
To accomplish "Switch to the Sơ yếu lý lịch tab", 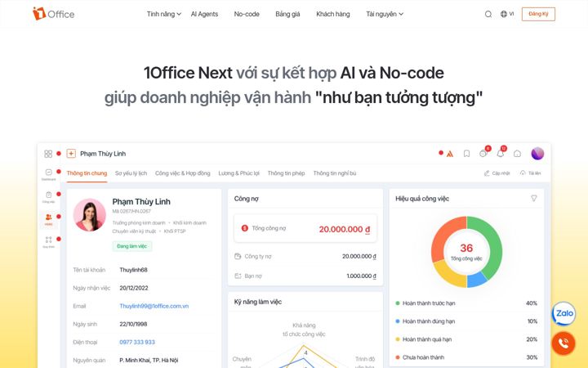I will 131,173.
